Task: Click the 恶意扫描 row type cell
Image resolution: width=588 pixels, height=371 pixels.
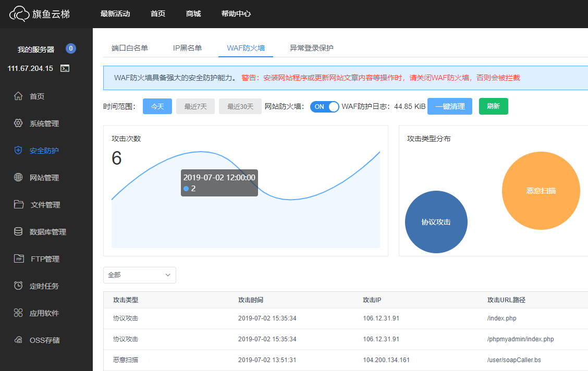Action: (x=126, y=360)
